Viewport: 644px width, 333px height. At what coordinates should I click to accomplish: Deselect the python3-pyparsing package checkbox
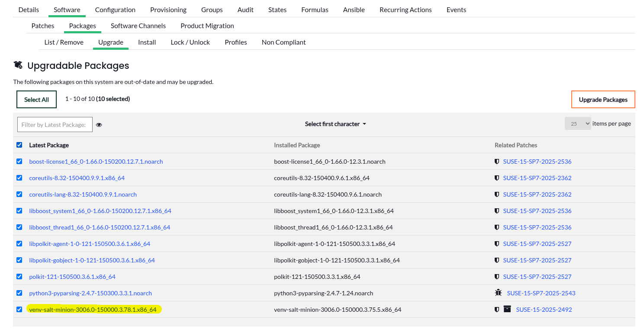19,293
